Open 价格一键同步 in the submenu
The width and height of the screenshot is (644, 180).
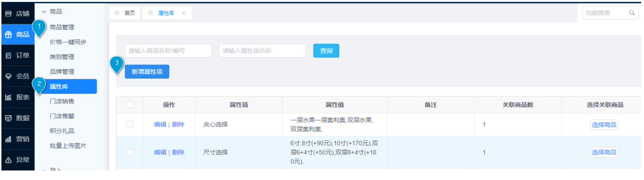tap(68, 42)
